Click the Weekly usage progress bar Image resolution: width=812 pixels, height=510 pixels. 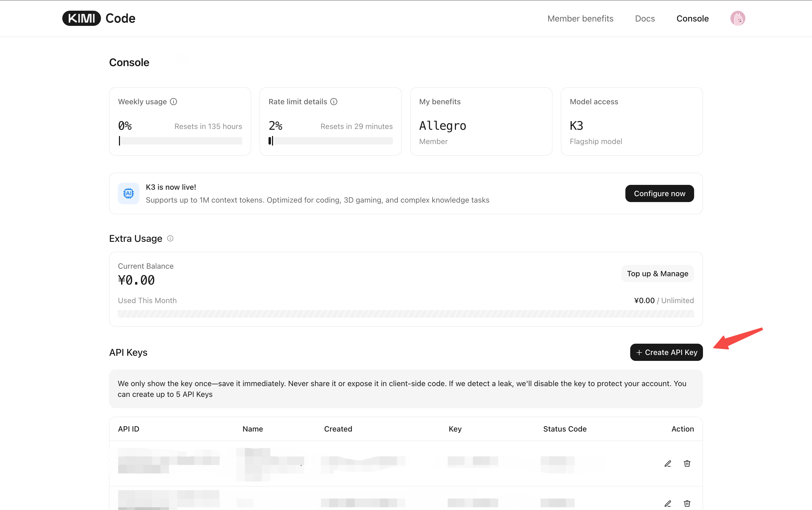click(x=180, y=141)
